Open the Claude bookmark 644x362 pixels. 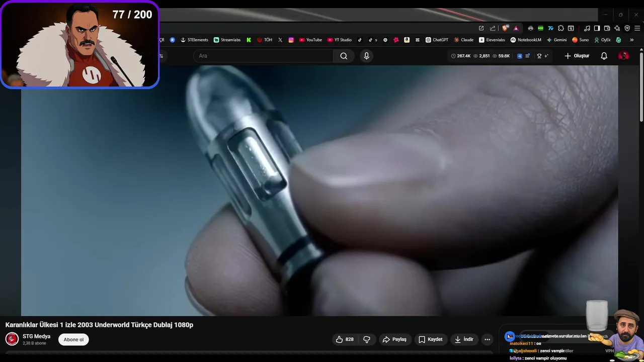pyautogui.click(x=464, y=40)
